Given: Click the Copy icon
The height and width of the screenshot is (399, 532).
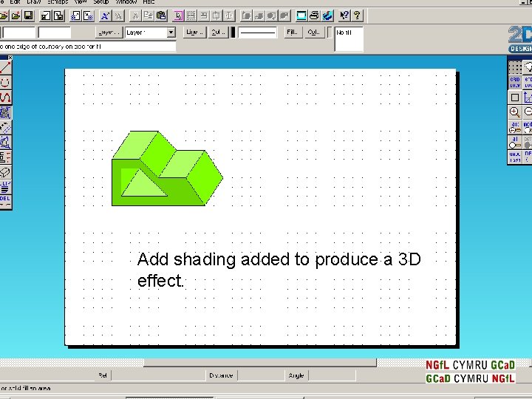Looking at the screenshot, I should point(148,16).
